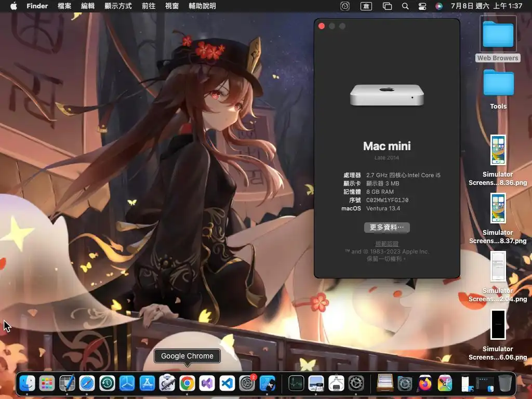Click the serial number C02MW1YFG1J0

click(387, 200)
